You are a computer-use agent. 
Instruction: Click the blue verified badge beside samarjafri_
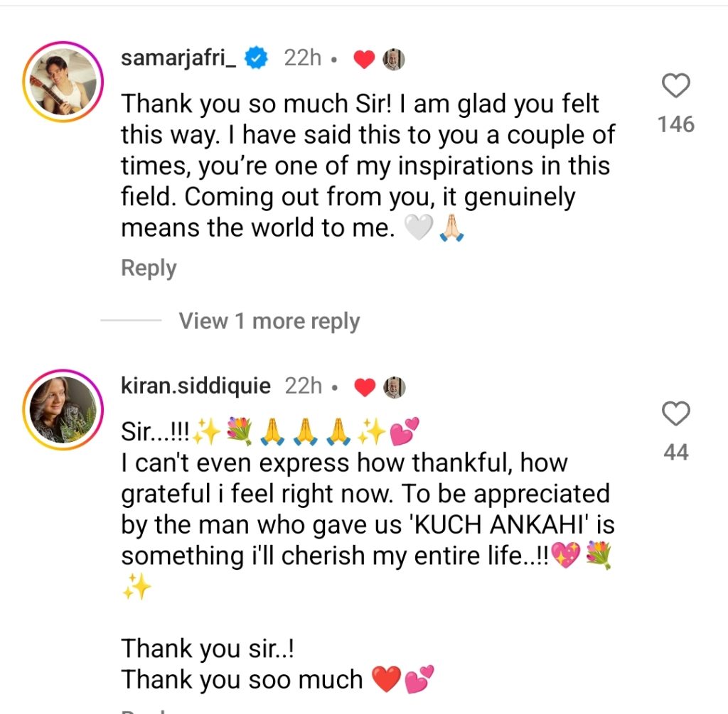click(257, 59)
